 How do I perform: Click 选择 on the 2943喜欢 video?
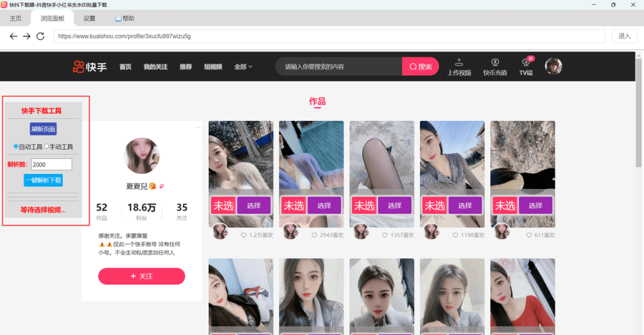point(325,205)
